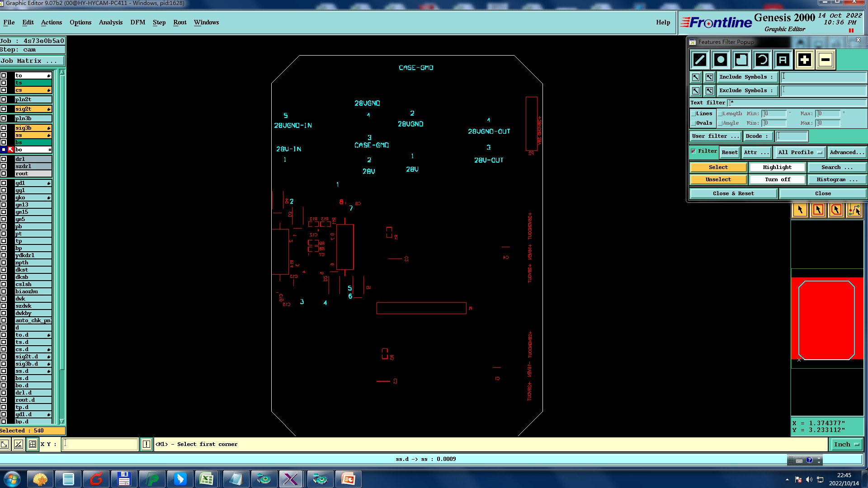Toggle the line feature filter icon
Image resolution: width=868 pixels, height=488 pixels.
[x=700, y=60]
